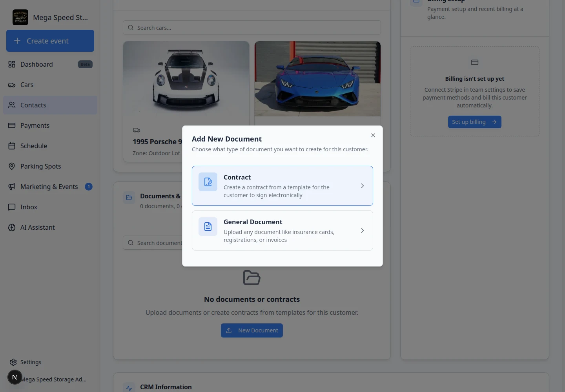Screen dimensions: 565x392
Task: Click the Mega Speed St... team name
Action: [60, 17]
